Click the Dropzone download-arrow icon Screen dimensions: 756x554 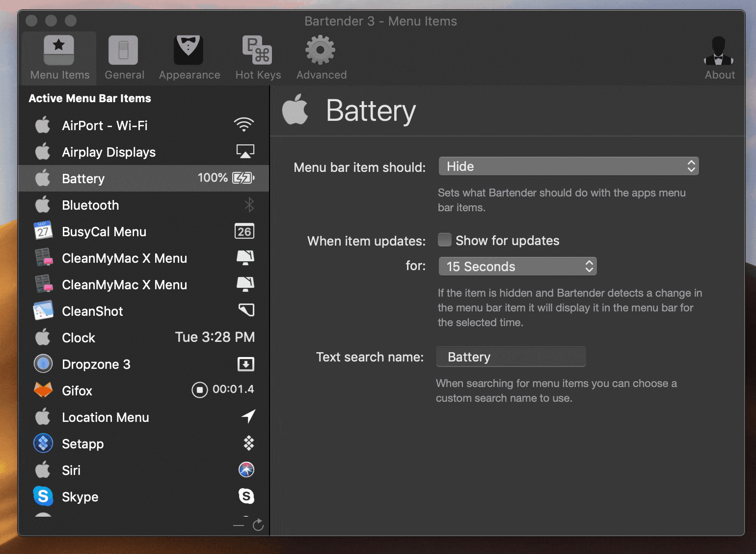point(246,364)
